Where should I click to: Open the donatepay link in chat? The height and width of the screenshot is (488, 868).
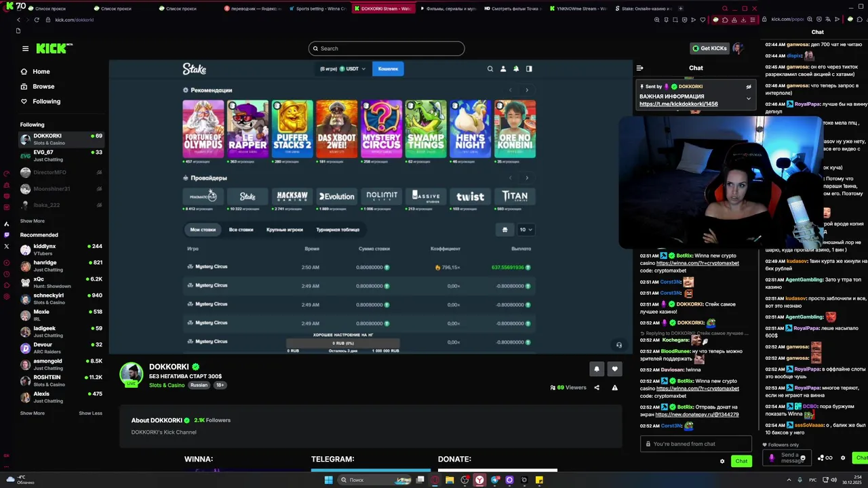click(x=697, y=415)
